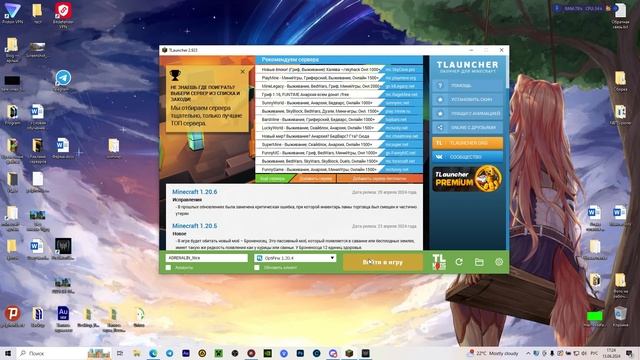Click the trophy icon in yellow banner
The image size is (640, 360).
tap(175, 75)
